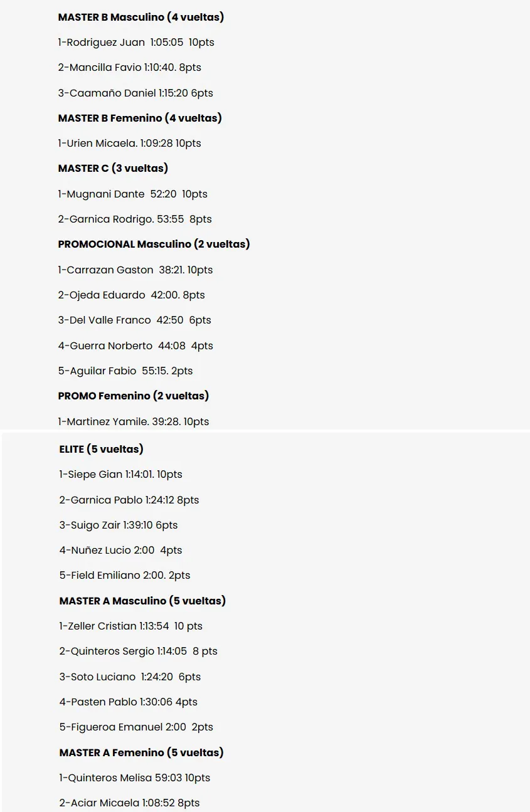Select the Urien Micaela result line
The height and width of the screenshot is (812, 530).
129,144
